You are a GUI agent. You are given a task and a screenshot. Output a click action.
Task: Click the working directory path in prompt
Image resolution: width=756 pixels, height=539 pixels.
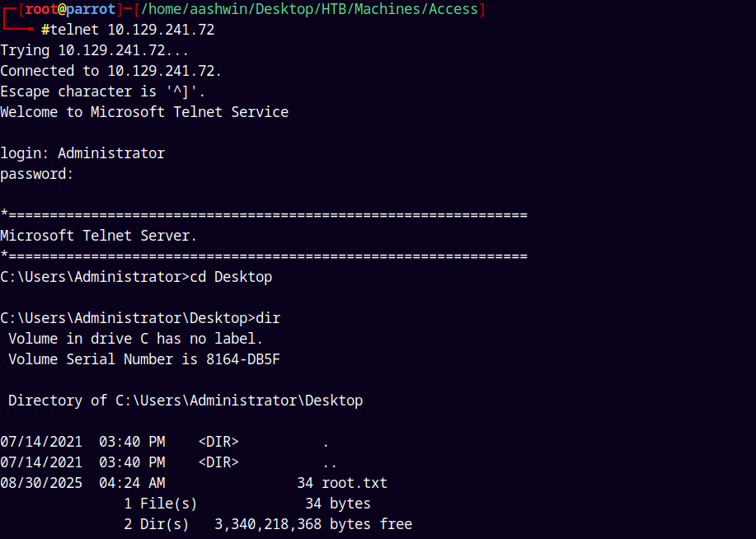305,9
